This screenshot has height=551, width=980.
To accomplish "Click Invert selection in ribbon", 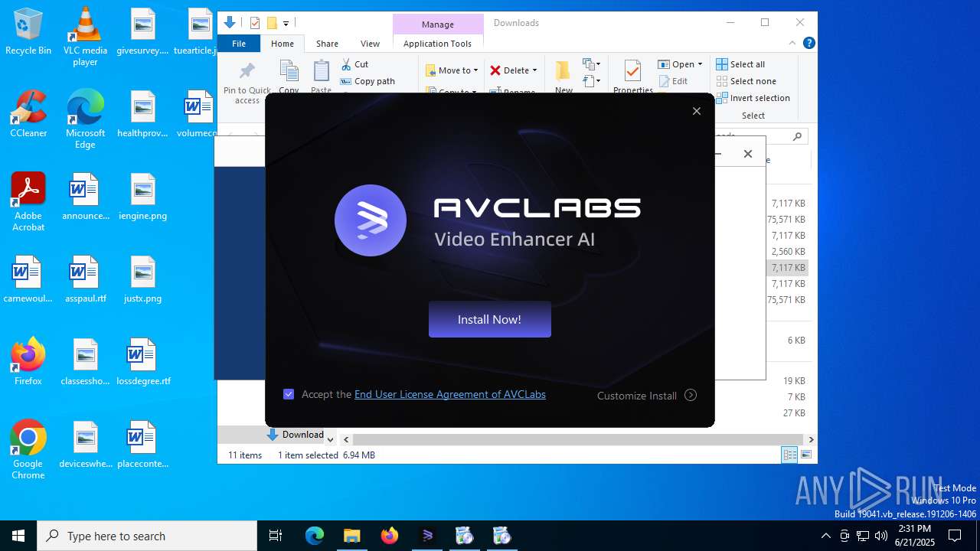I will click(753, 98).
